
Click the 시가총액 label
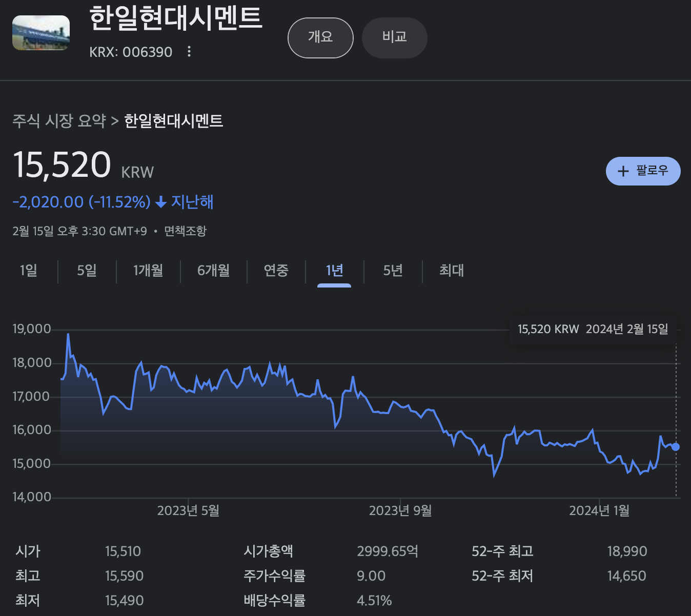[x=268, y=551]
